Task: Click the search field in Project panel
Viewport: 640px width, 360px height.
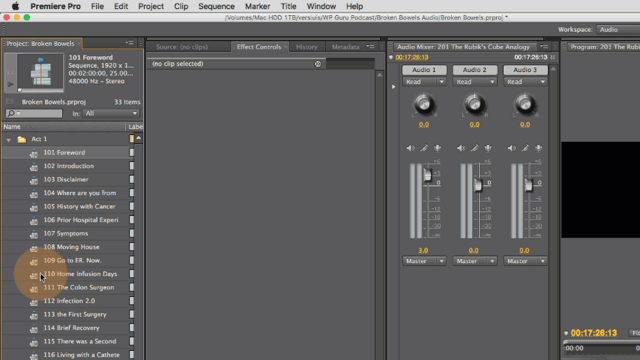Action: 34,113
